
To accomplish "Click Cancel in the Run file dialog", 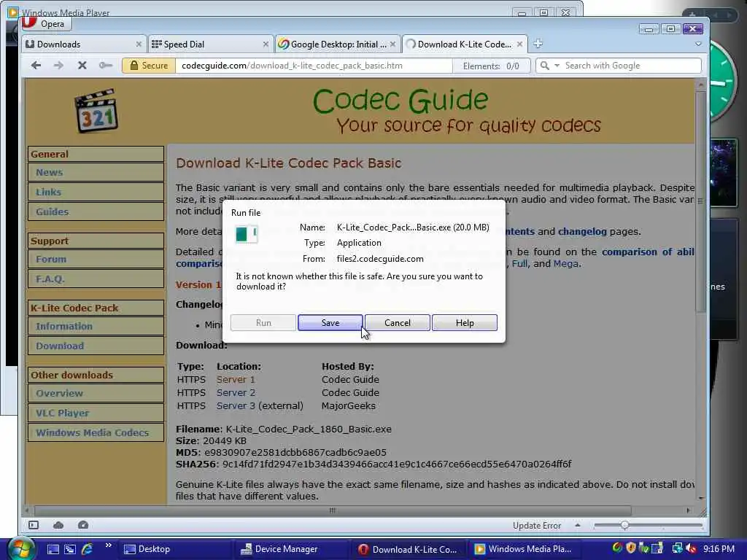I will coord(398,323).
